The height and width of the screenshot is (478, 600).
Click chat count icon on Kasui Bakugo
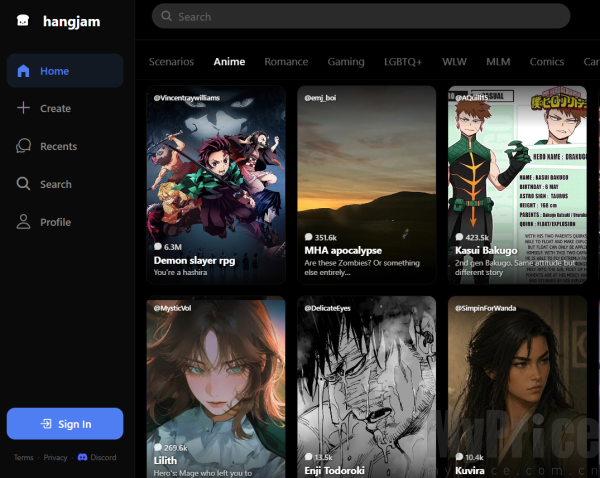[x=459, y=237]
